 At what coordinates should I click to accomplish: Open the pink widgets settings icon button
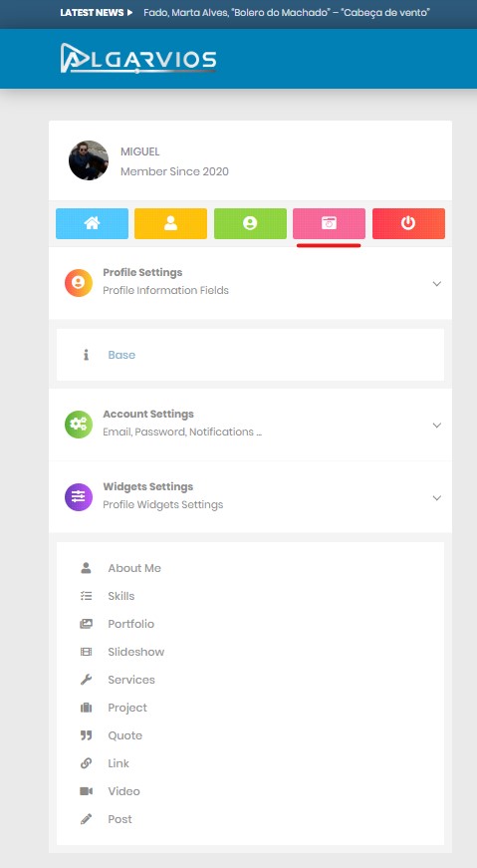click(x=329, y=223)
